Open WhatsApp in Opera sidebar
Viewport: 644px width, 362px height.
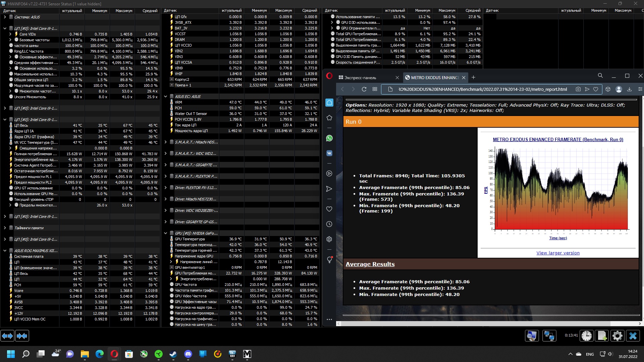click(x=329, y=138)
